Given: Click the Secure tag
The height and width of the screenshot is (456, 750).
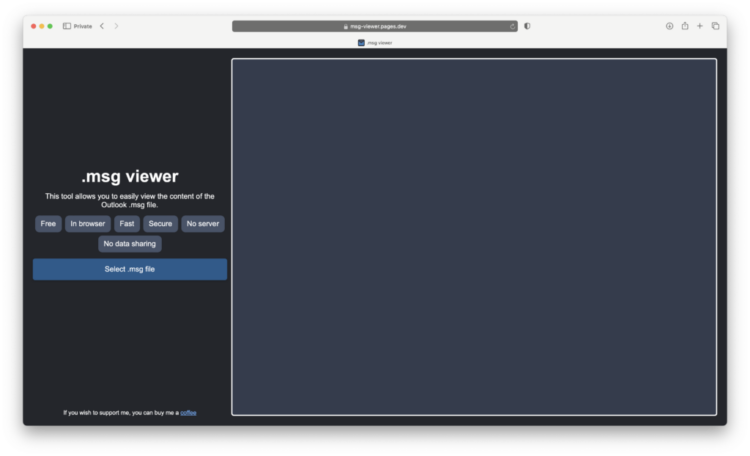Looking at the screenshot, I should tap(160, 224).
